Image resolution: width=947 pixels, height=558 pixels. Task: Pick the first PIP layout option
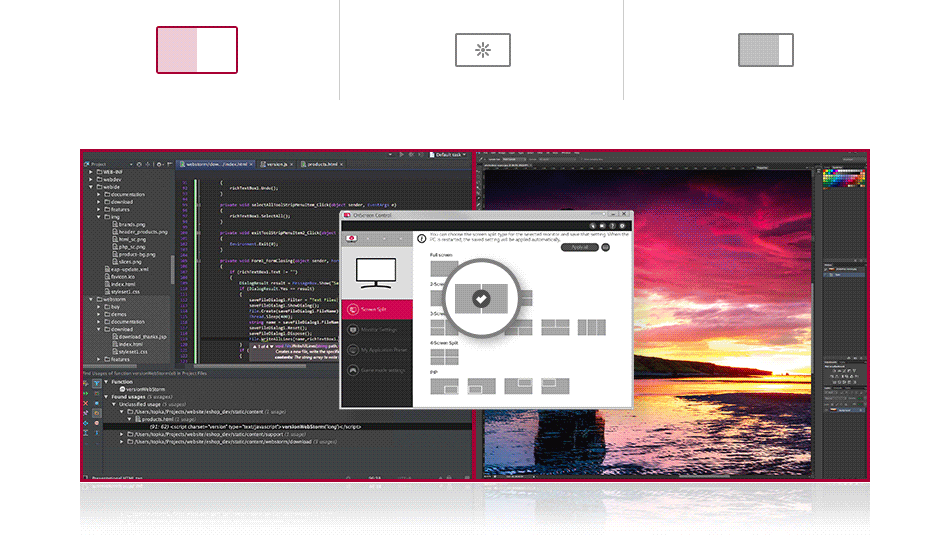[446, 387]
